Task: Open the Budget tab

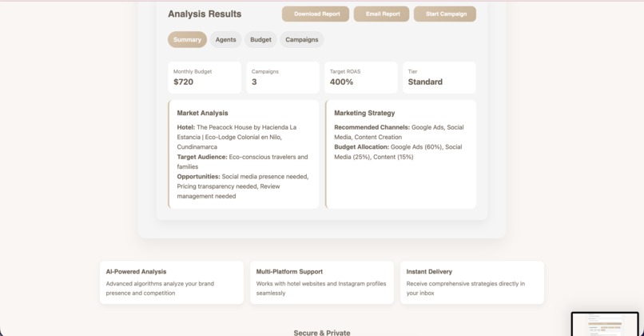Action: click(x=260, y=39)
